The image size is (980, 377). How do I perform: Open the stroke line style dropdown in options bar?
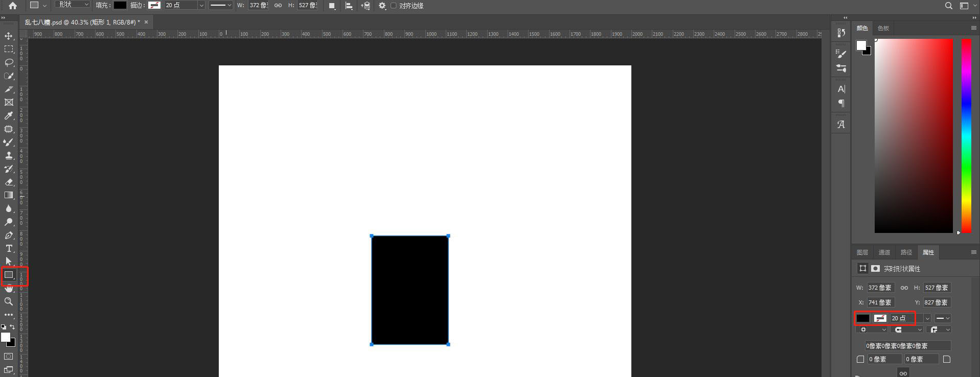220,6
